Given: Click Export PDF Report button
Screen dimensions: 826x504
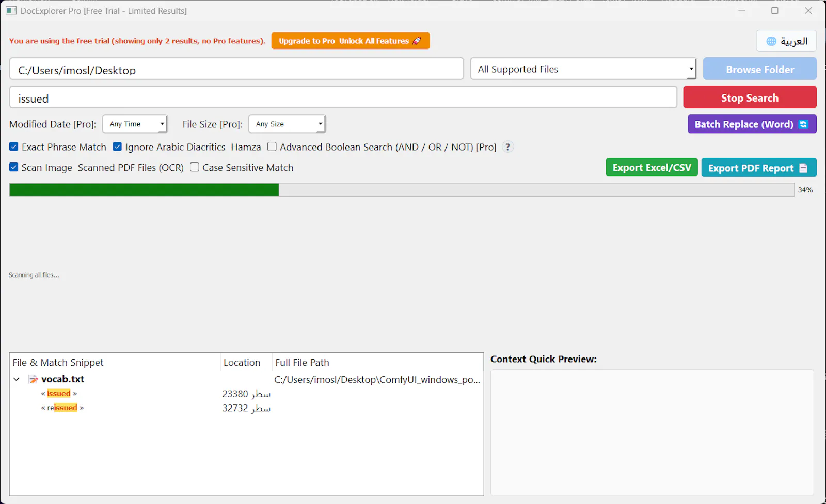Looking at the screenshot, I should pyautogui.click(x=758, y=168).
